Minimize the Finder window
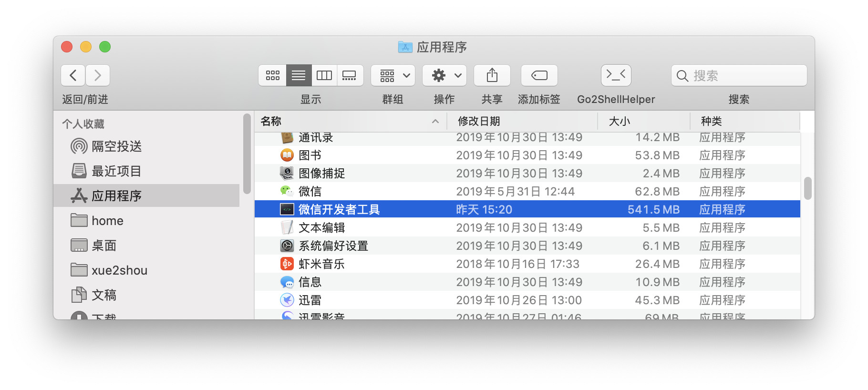This screenshot has width=868, height=390. pyautogui.click(x=86, y=47)
